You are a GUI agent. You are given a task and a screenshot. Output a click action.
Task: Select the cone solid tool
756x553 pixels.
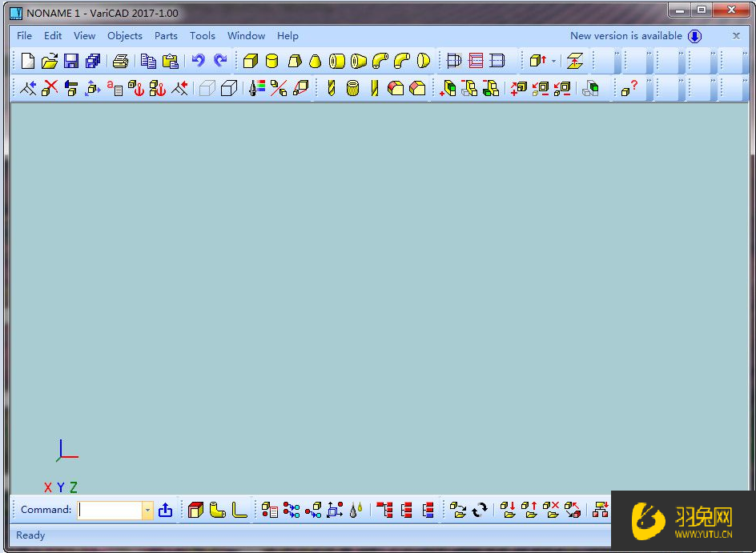click(x=316, y=61)
